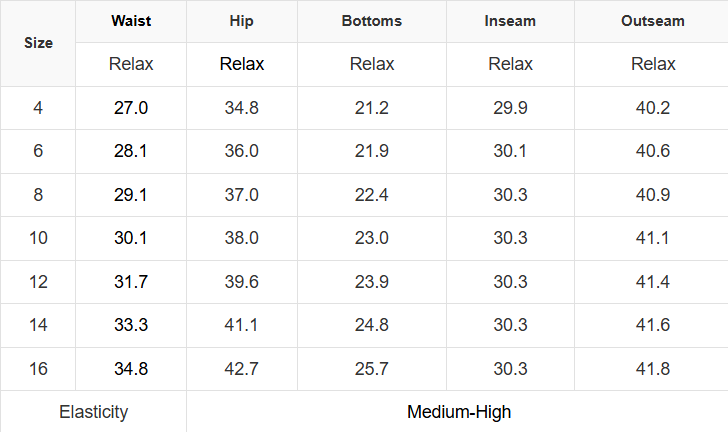Select the Waist column header
This screenshot has width=728, height=432.
click(x=131, y=21)
